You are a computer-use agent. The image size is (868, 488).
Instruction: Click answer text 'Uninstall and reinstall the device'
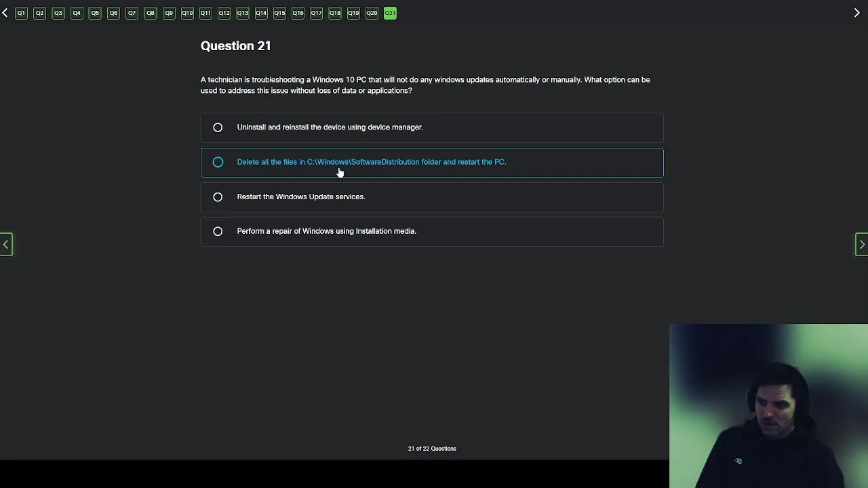[292, 127]
